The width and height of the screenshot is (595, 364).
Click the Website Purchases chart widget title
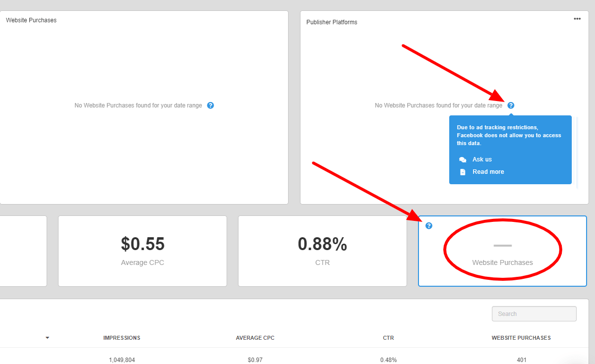click(31, 20)
